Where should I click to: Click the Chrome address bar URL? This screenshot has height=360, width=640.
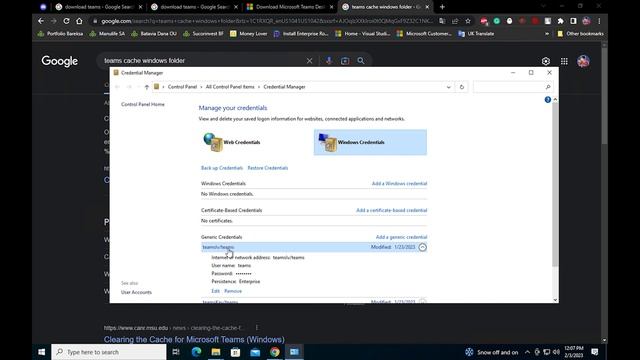pyautogui.click(x=267, y=21)
